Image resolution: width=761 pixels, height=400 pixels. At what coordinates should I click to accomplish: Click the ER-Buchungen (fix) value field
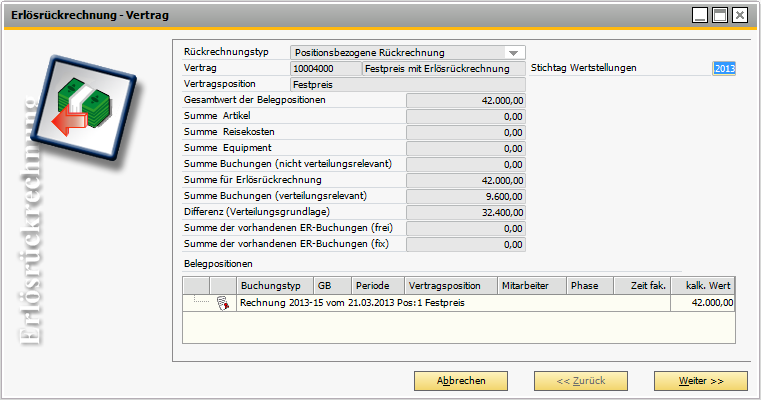click(x=466, y=245)
